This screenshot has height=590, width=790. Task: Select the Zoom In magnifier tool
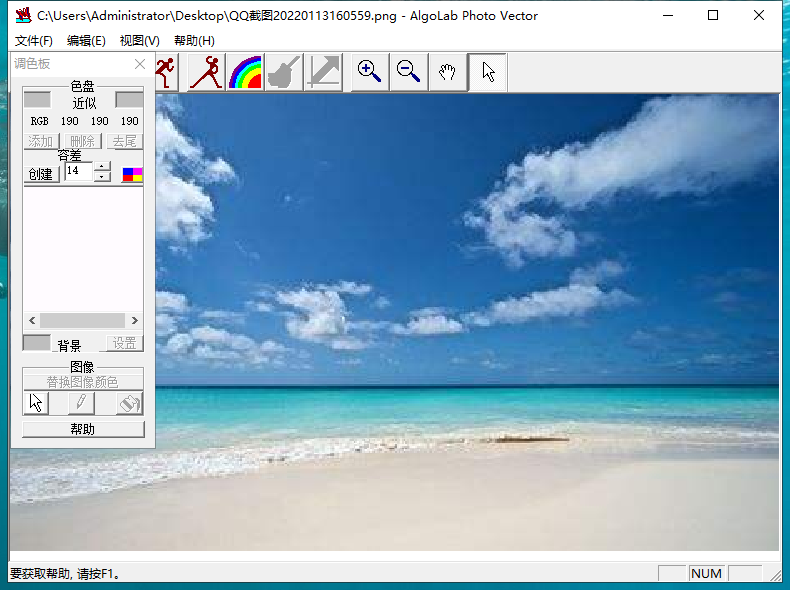[369, 72]
